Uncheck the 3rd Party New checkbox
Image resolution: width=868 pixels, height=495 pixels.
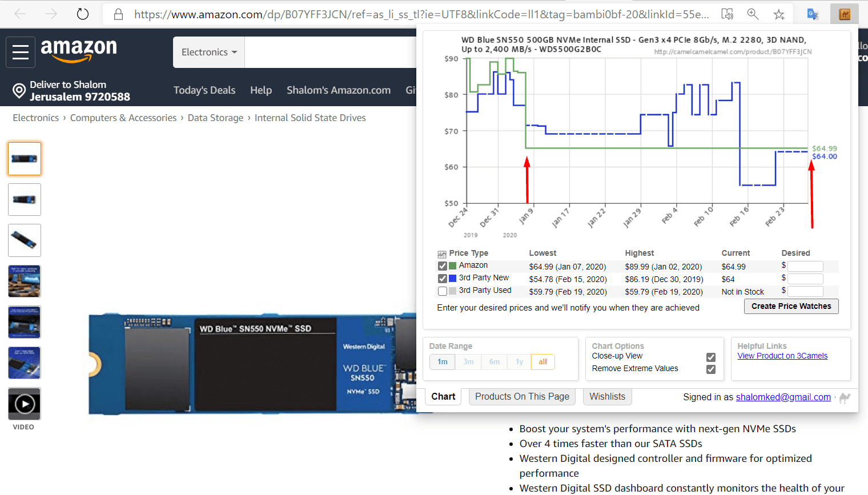coord(443,279)
